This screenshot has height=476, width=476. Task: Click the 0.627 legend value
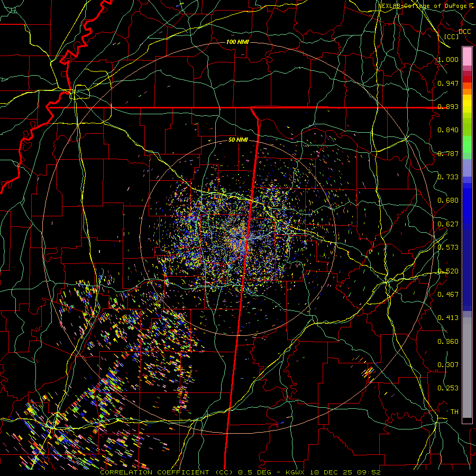tap(448, 224)
